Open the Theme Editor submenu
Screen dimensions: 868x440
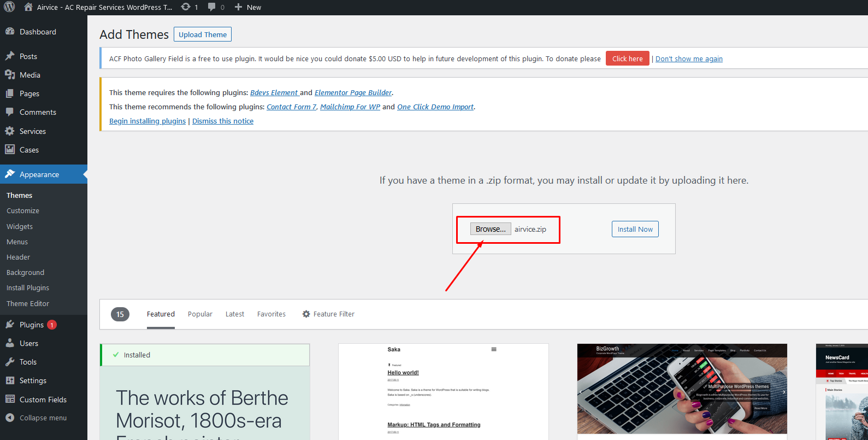click(28, 303)
